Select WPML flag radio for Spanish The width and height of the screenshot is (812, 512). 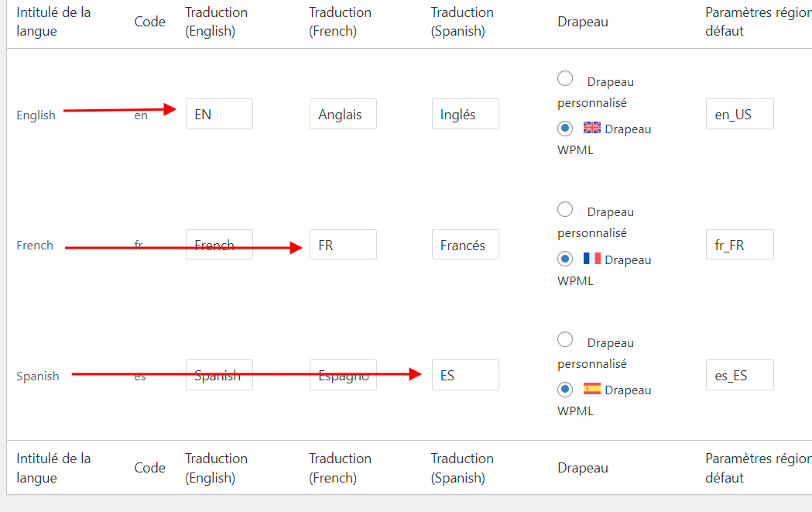566,389
